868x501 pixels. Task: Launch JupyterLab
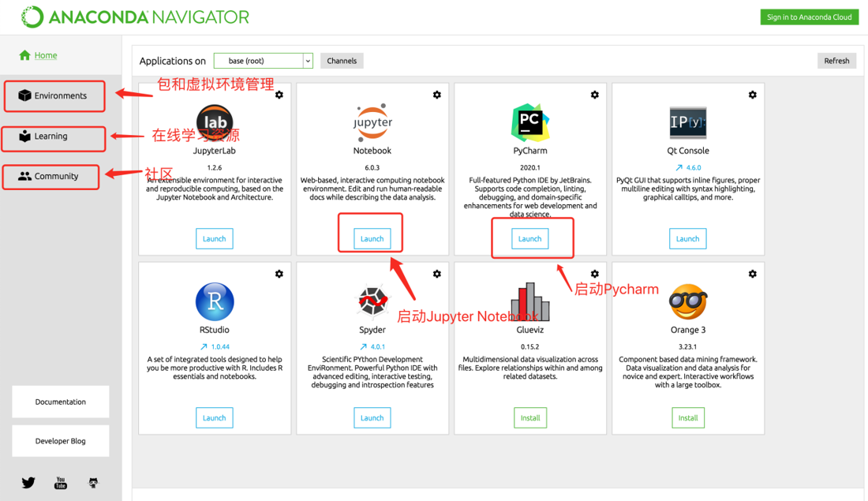214,238
